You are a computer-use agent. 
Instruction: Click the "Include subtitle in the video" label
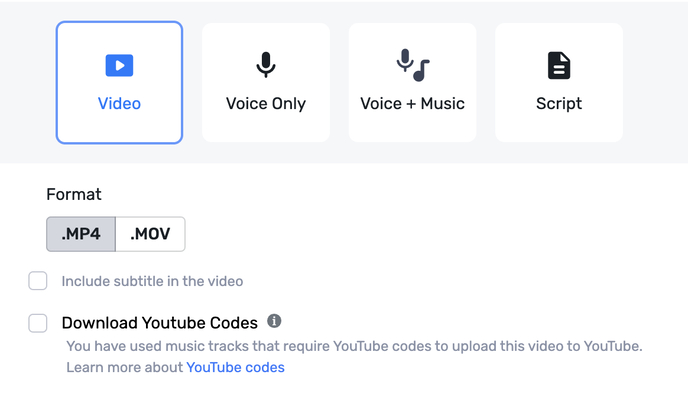click(x=152, y=281)
